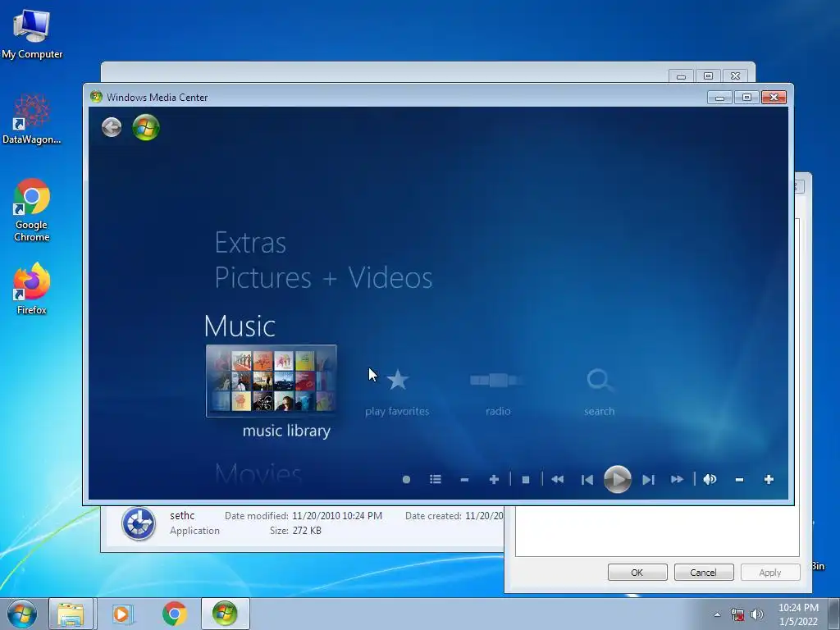Click the Record button in transport controls
This screenshot has width=840, height=630.
click(406, 479)
